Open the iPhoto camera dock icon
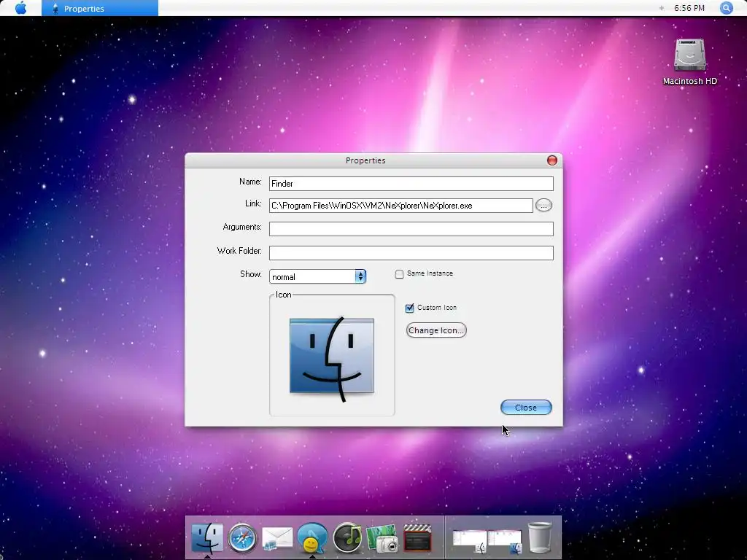Image resolution: width=747 pixels, height=560 pixels. pos(382,539)
